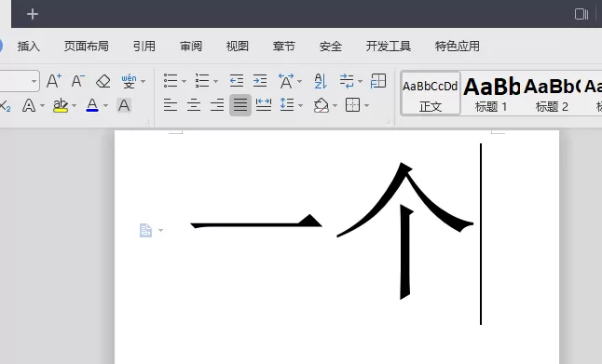
Task: Open the Chinese text layout tool
Action: pyautogui.click(x=286, y=81)
